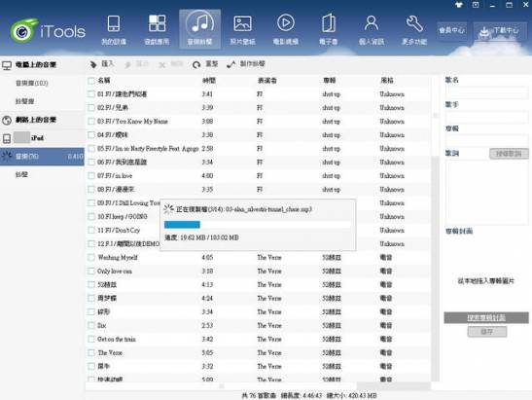Open the wrench tools icon
Image resolution: width=532 pixels, height=400 pixels.
(414, 23)
